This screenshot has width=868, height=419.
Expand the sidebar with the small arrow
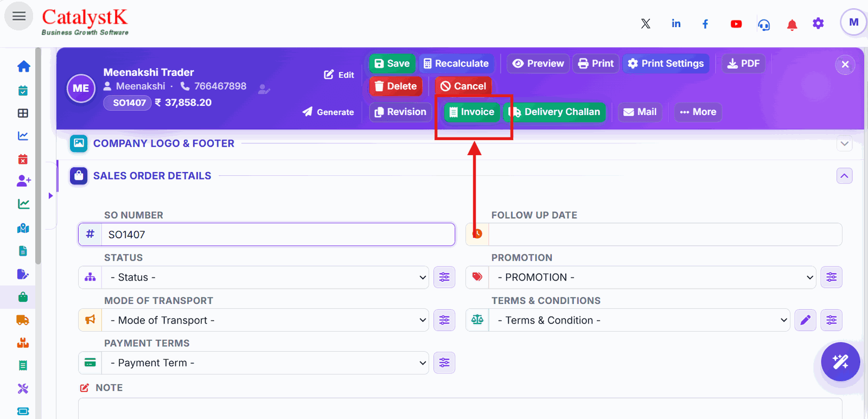50,196
